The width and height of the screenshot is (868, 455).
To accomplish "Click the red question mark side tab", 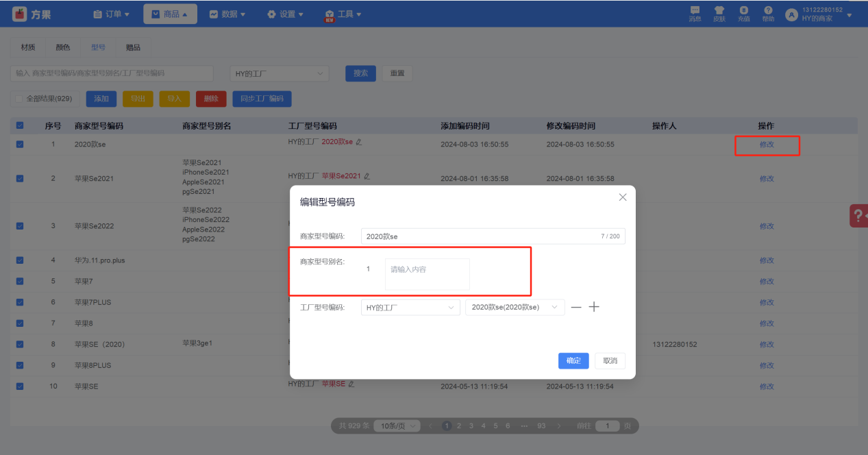I will coord(858,215).
